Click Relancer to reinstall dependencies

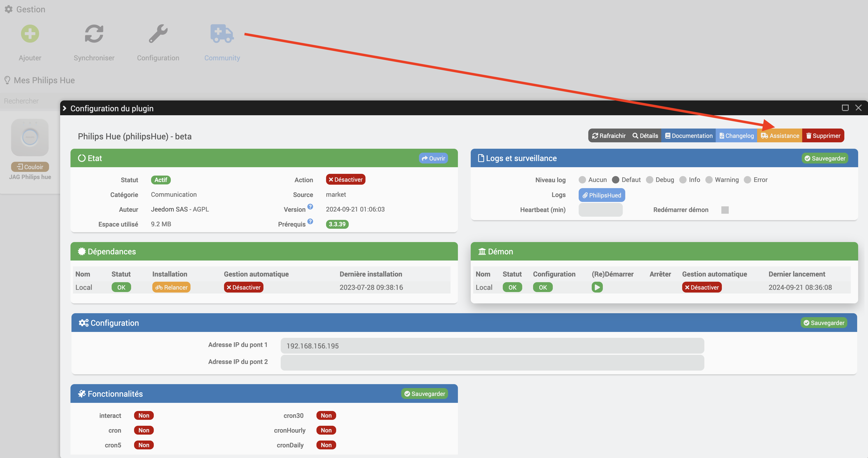point(171,287)
